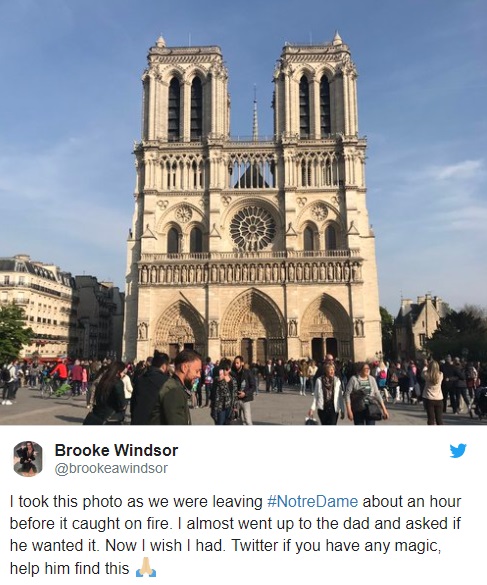Click the small stone house on right

point(418,325)
